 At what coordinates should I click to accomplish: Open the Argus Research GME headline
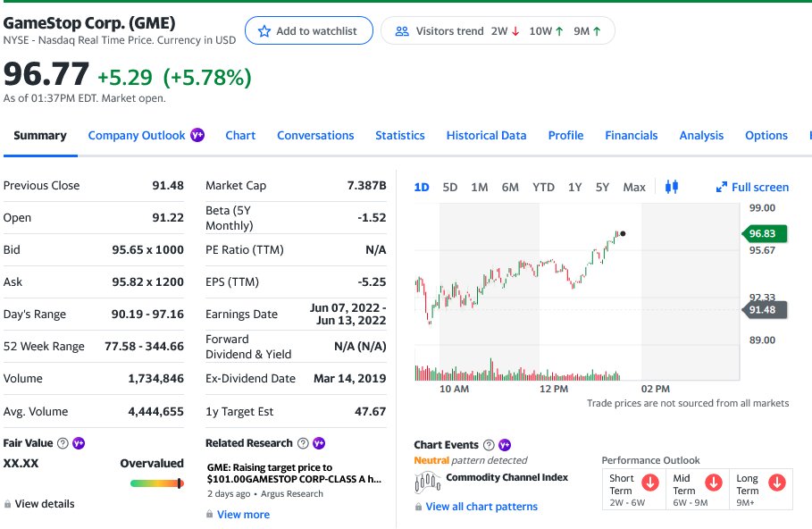point(294,473)
